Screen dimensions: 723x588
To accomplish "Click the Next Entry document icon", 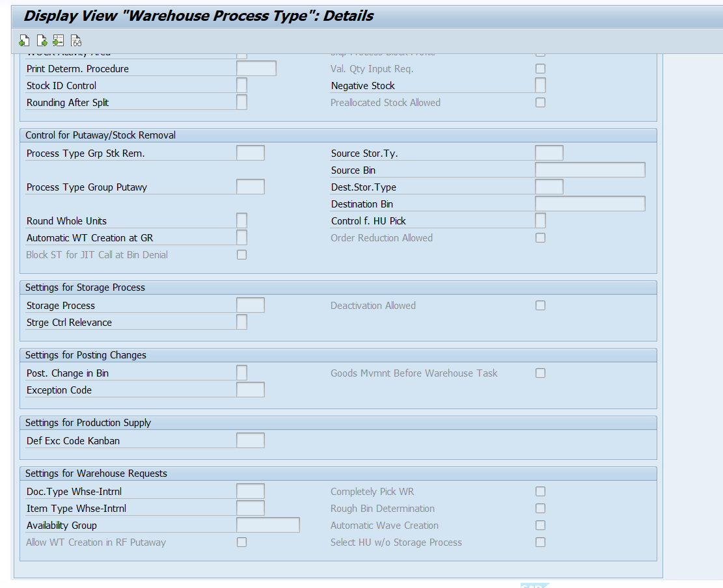I will 42,40.
